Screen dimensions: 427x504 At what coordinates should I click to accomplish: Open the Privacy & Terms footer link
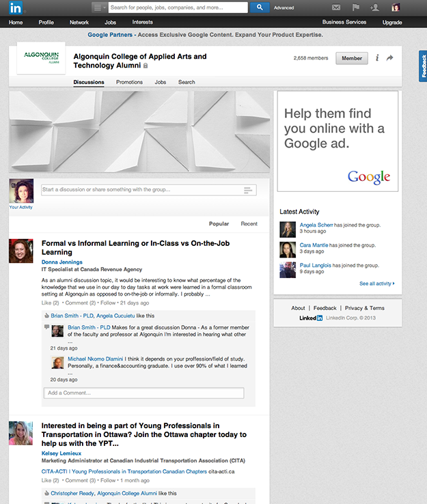(365, 308)
